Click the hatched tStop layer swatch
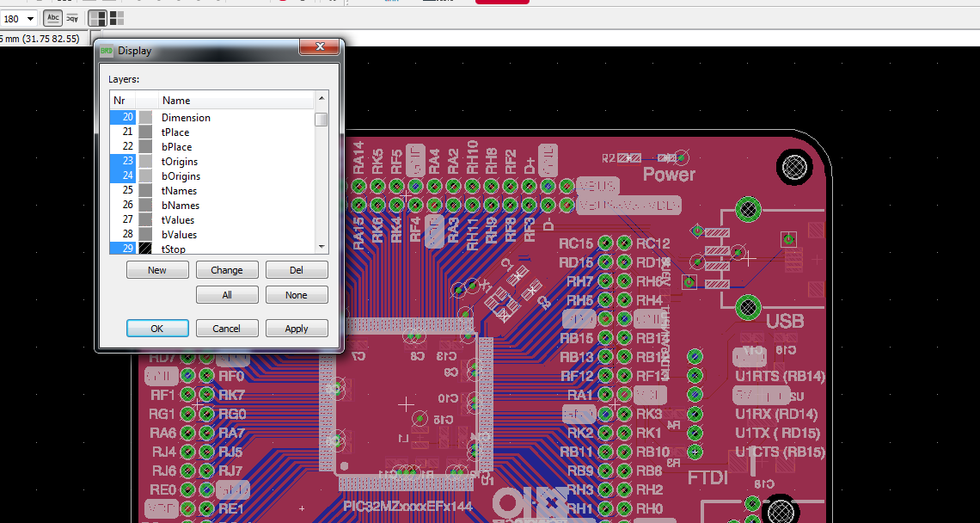Viewport: 980px width, 523px height. coord(145,249)
